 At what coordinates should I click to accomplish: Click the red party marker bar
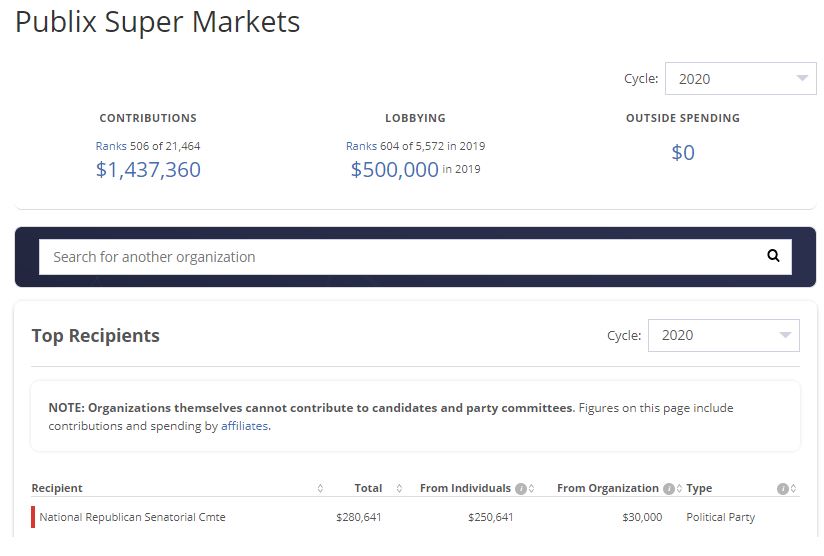[33, 517]
